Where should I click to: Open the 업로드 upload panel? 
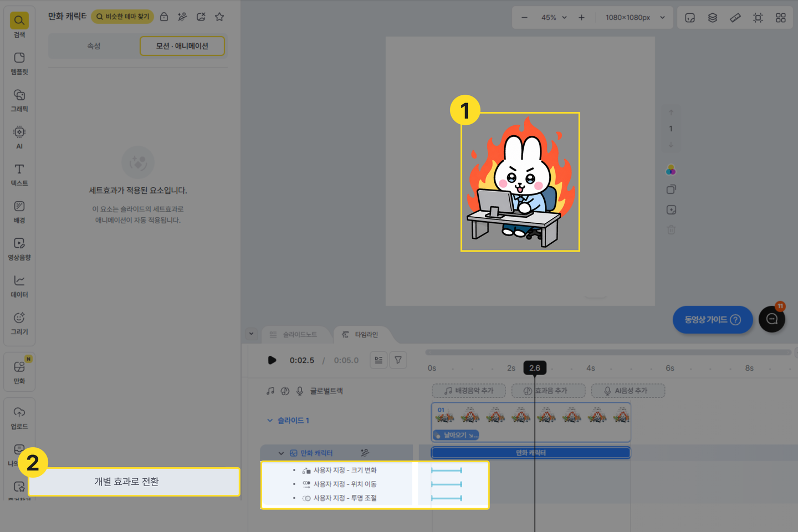coord(19,418)
